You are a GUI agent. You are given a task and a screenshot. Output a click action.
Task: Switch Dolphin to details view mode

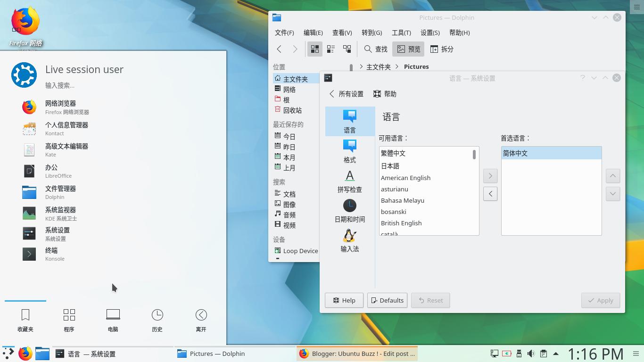[x=330, y=49]
